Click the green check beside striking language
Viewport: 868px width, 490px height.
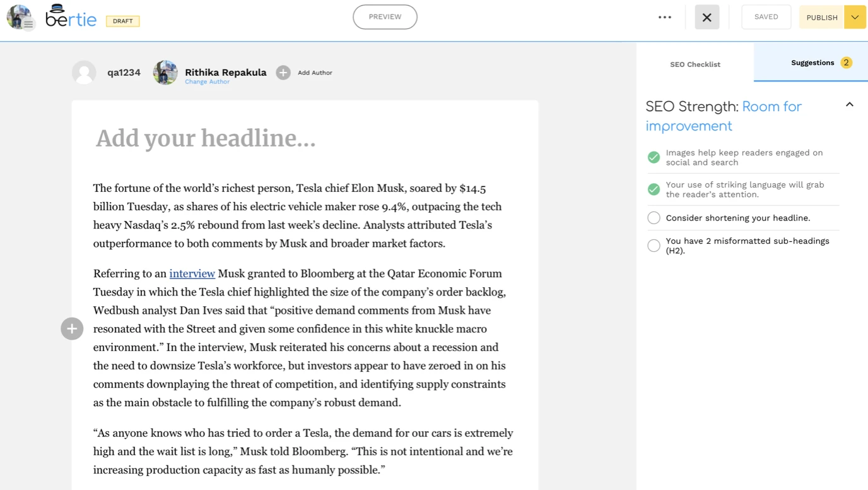[x=654, y=189]
